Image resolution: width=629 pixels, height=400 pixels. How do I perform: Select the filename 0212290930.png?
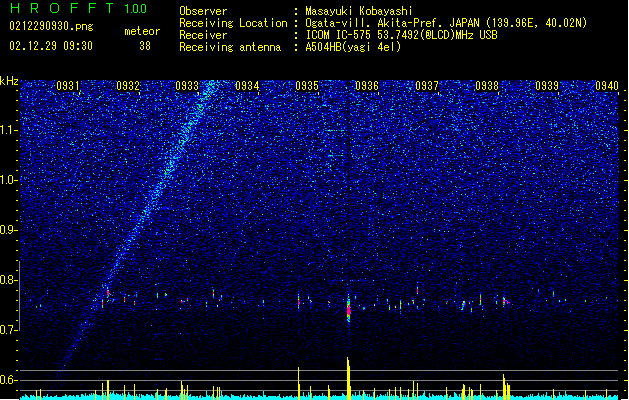coord(51,26)
